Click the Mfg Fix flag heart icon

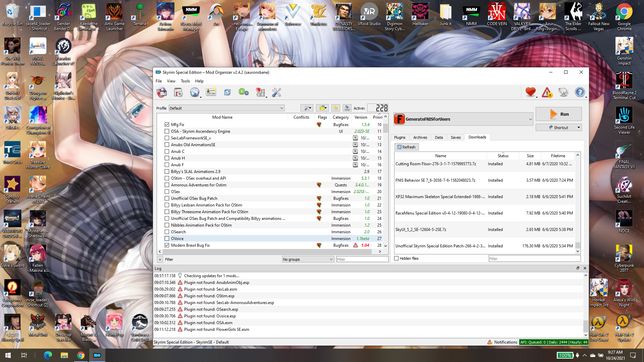click(x=319, y=125)
